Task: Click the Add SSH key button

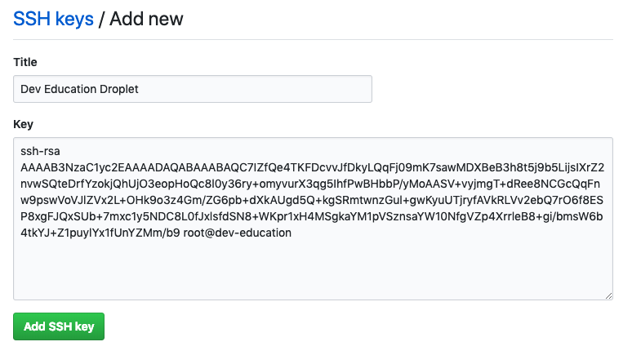Action: [x=59, y=326]
